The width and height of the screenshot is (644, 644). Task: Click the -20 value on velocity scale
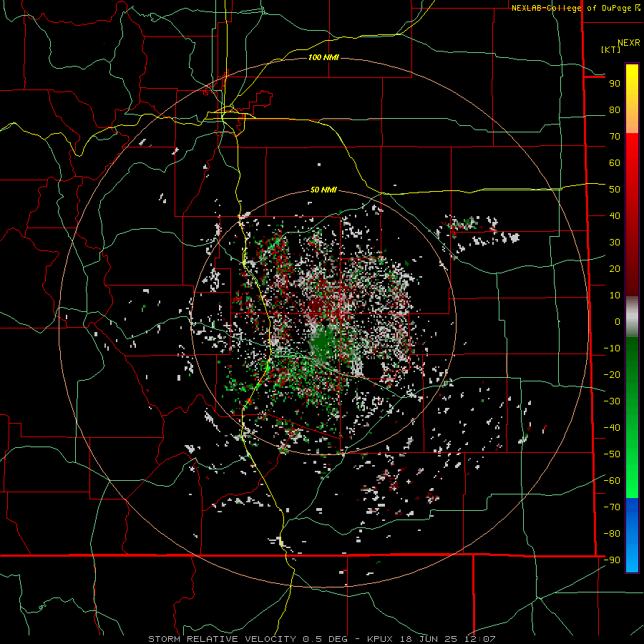612,374
